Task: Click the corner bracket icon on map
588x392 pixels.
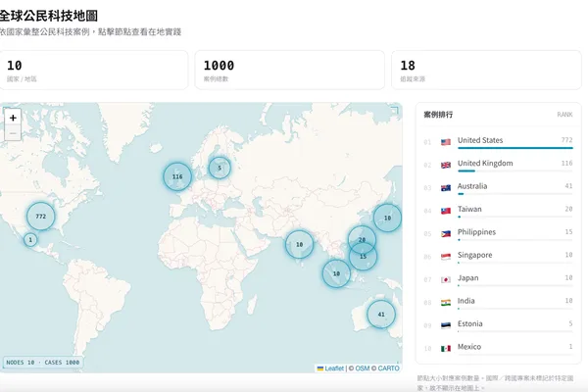Action: [395, 110]
